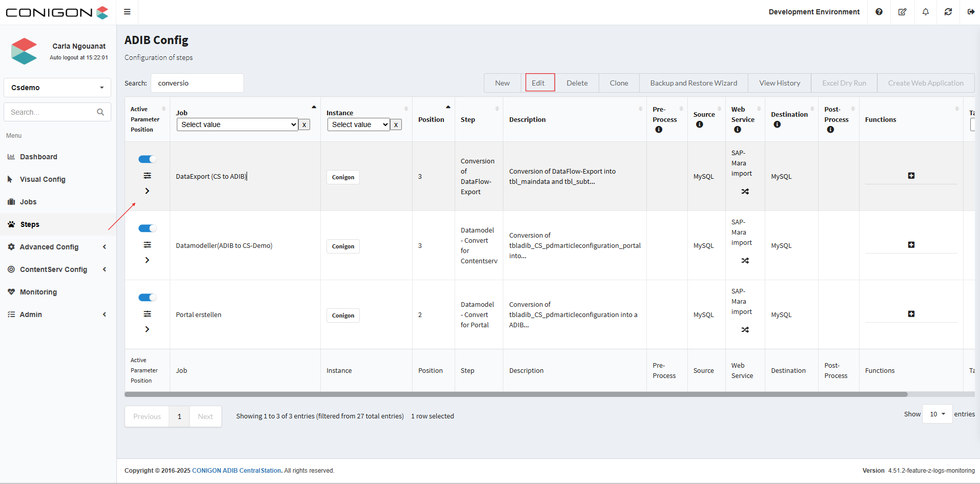This screenshot has width=980, height=484.
Task: Click shuffle icon in Portal erstellen row
Action: click(x=745, y=330)
